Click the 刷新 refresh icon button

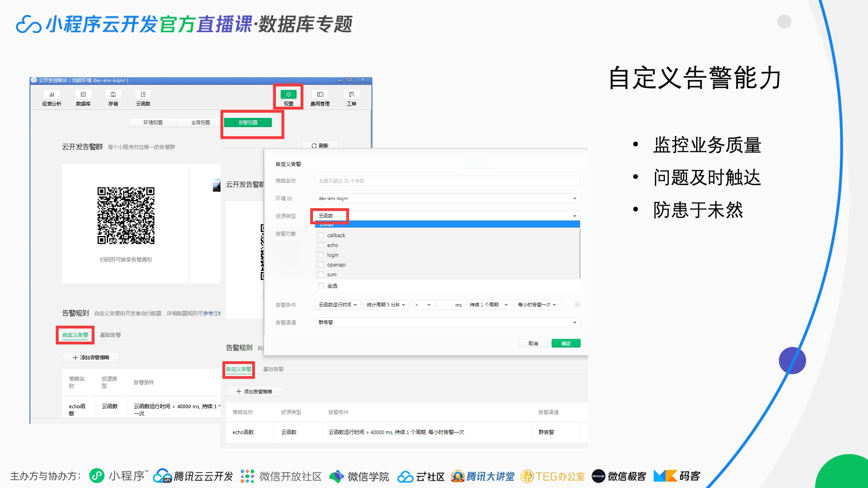tap(320, 145)
